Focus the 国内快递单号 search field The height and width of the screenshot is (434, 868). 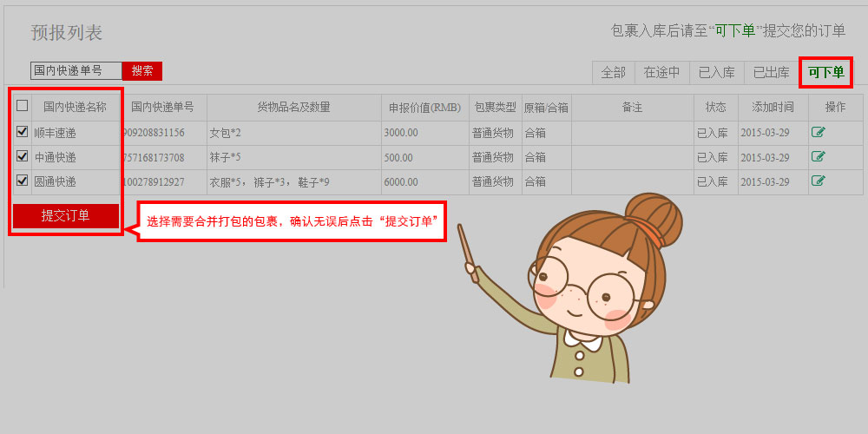coord(76,71)
